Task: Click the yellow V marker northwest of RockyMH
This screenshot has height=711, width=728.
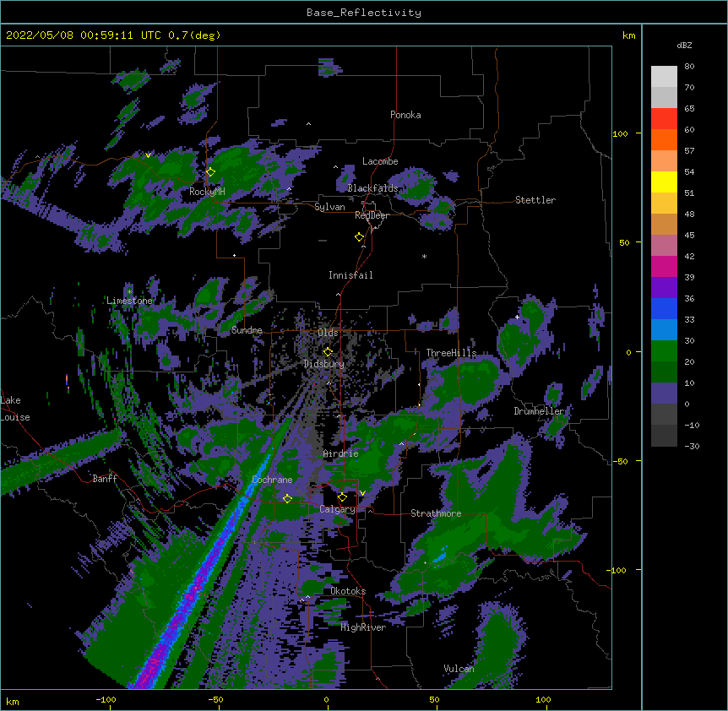Action: (148, 155)
